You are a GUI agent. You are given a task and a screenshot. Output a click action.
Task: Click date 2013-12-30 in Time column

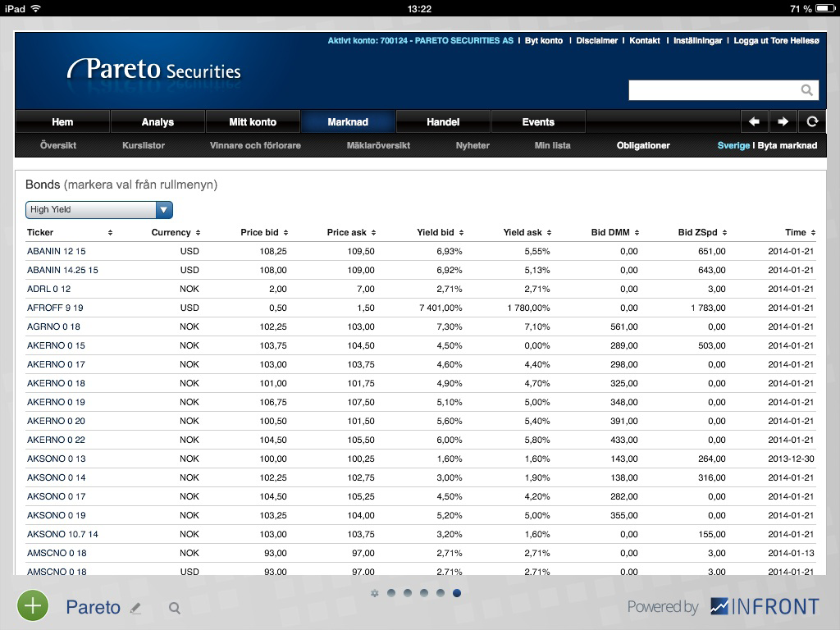tap(791, 459)
